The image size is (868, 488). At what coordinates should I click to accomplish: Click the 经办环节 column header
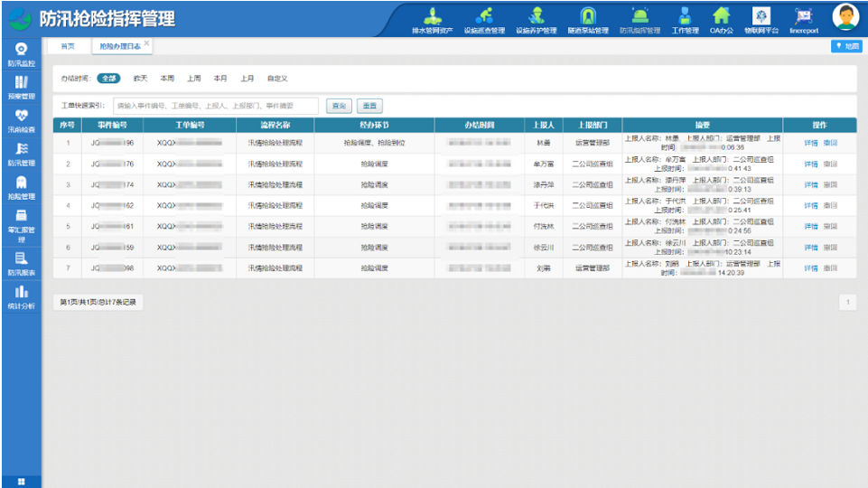374,126
